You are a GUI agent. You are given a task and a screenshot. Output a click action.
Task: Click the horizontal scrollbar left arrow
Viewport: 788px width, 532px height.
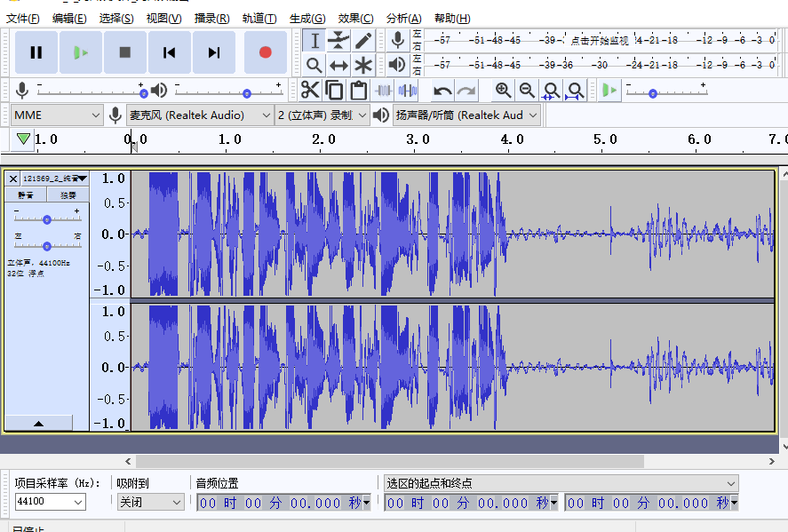click(x=128, y=461)
